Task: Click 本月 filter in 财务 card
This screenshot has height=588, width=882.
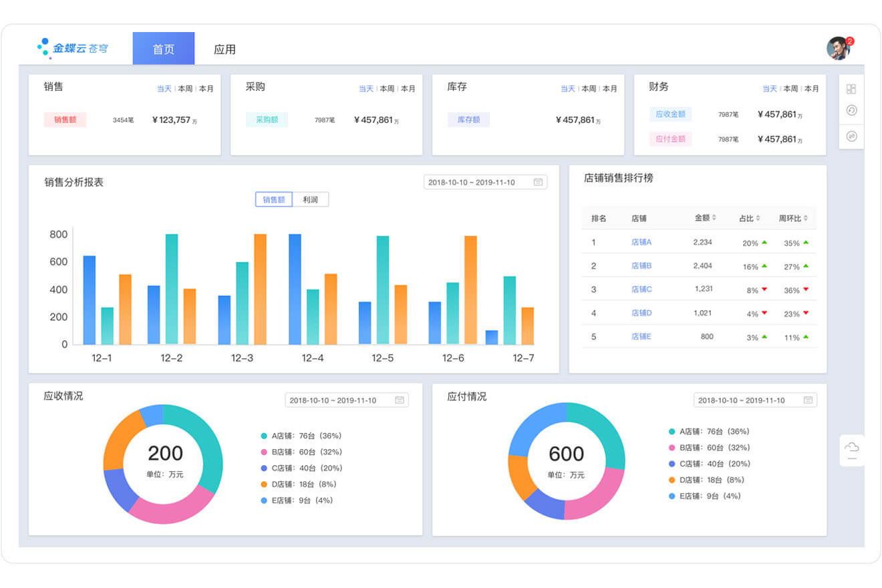Action: 811,89
